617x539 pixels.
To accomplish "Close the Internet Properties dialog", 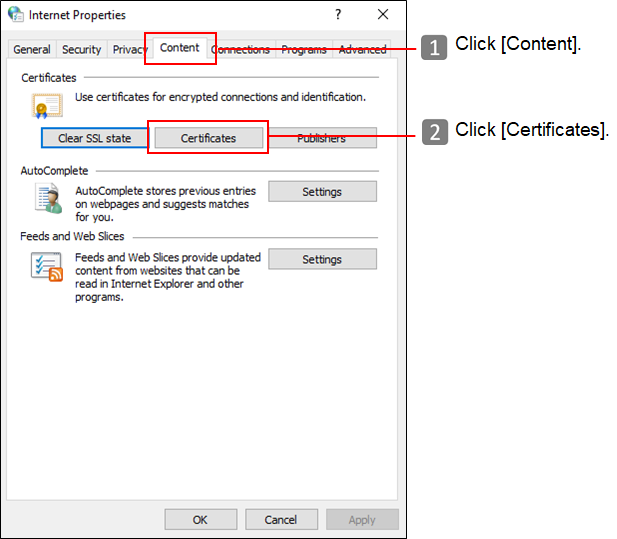I will pos(383,15).
